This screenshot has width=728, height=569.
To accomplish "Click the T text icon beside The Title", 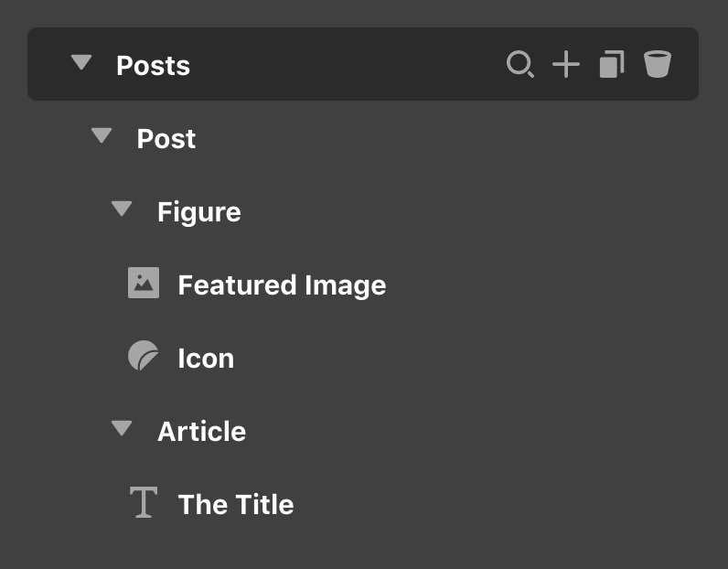I will 144,502.
